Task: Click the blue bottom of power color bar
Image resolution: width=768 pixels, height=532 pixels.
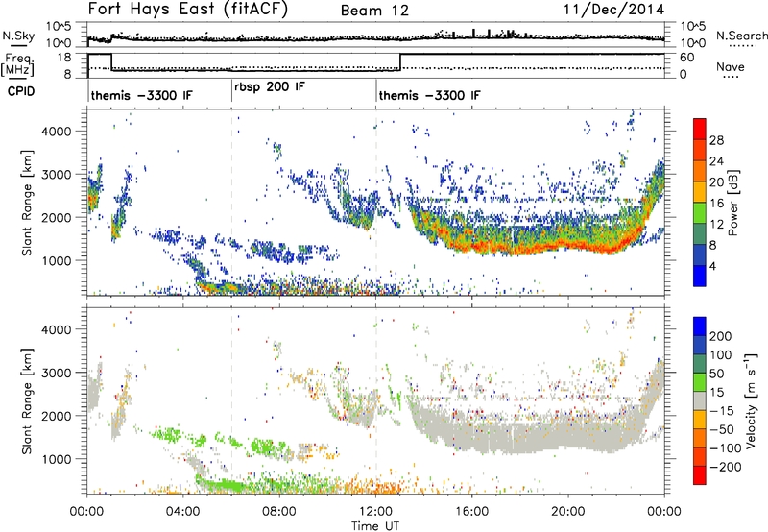Action: (700, 276)
